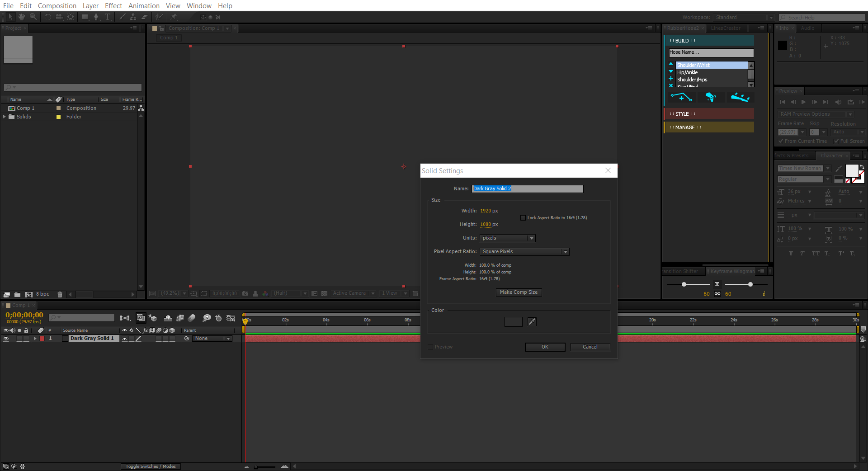Open the Units dropdown showing pixels
This screenshot has height=471, width=868.
507,238
